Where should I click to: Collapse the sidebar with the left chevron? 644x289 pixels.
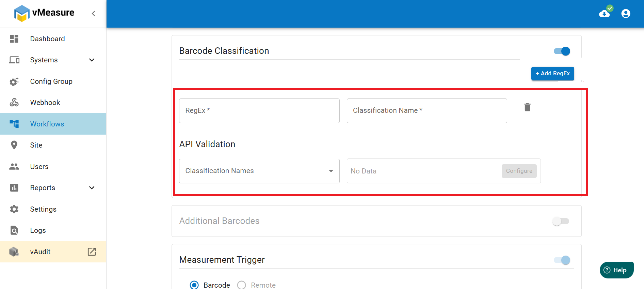tap(93, 13)
